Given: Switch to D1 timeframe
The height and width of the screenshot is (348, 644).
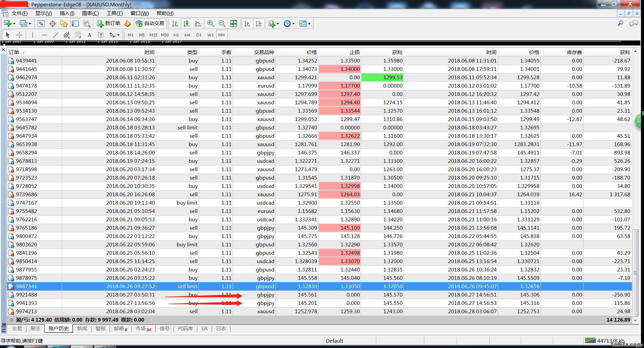Looking at the screenshot, I should point(199,35).
